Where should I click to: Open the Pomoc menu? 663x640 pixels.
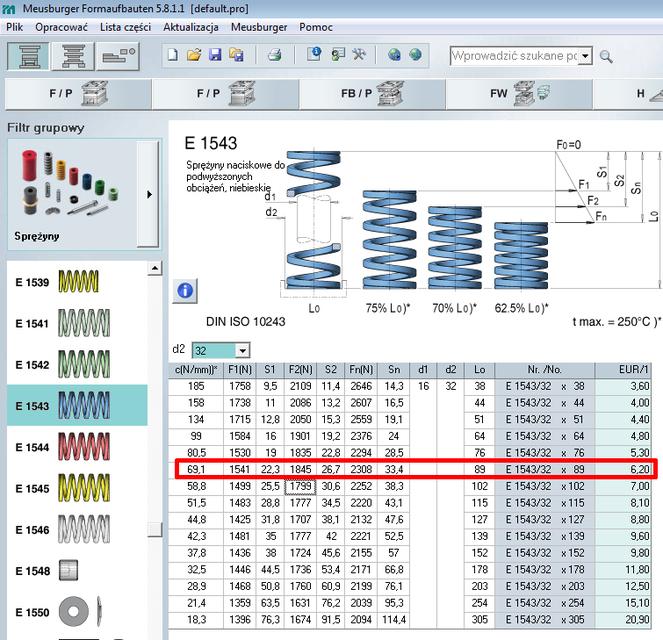(316, 27)
